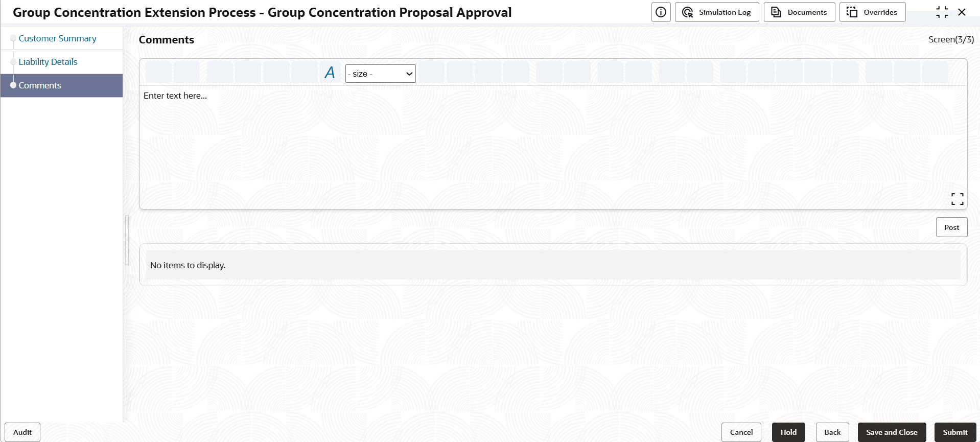Expand the comment editor to fullscreen
980x442 pixels.
(x=958, y=199)
